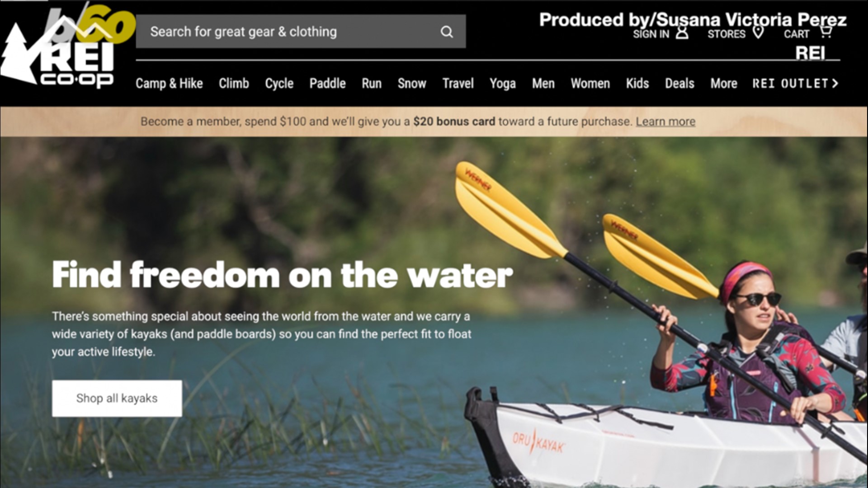Open the Paddle menu
Viewport: 868px width, 488px height.
click(x=327, y=84)
